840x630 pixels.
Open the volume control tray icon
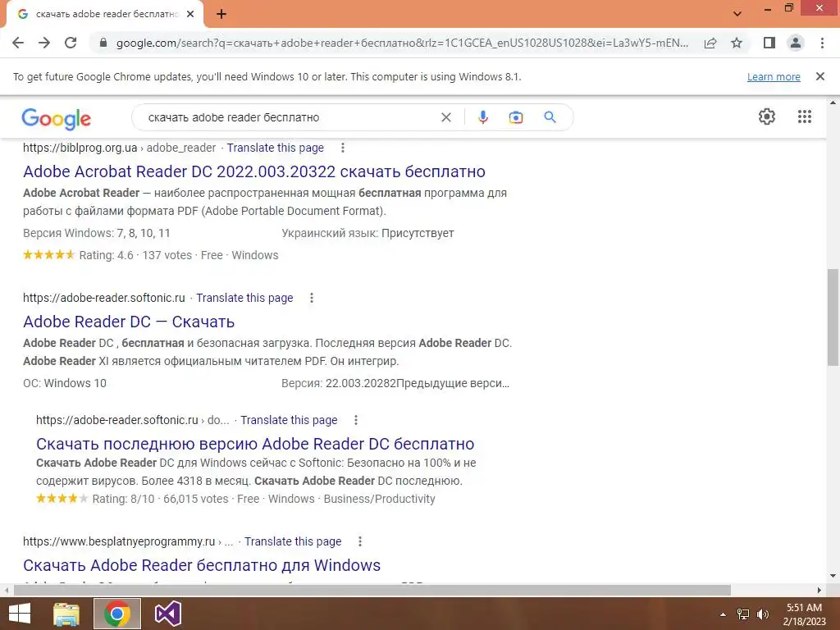(763, 614)
